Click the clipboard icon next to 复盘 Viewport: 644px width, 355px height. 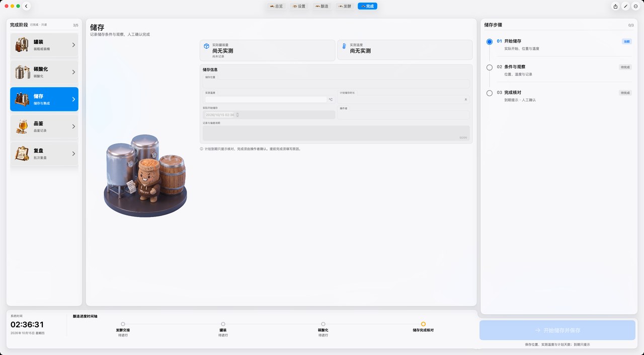(x=22, y=154)
